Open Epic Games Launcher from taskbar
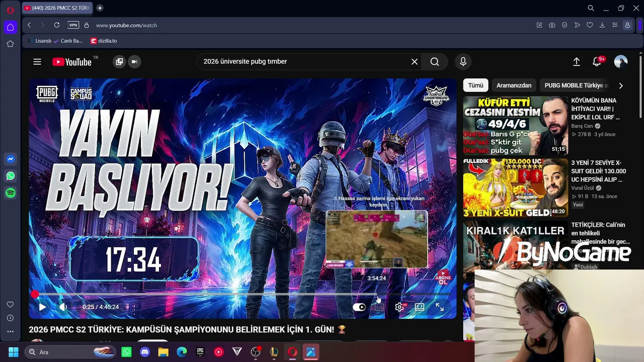The width and height of the screenshot is (644, 362). (x=200, y=352)
